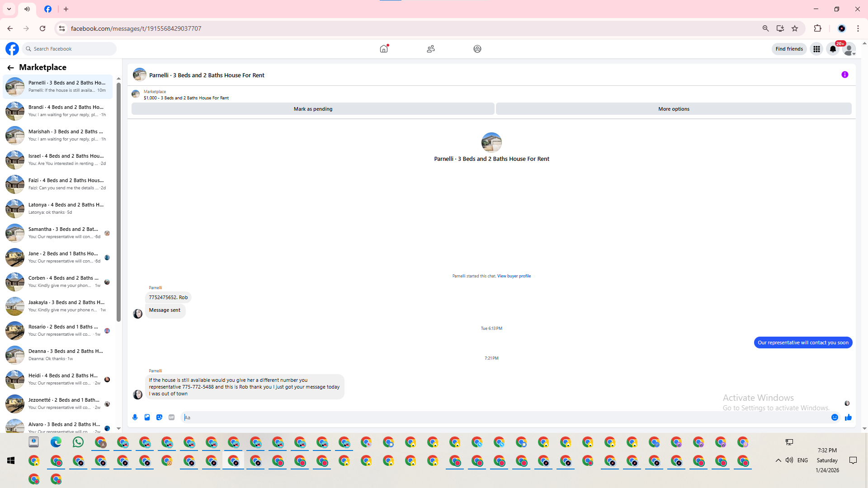Open conversation information purple icon
Screen dimensions: 868x488
[x=844, y=75]
